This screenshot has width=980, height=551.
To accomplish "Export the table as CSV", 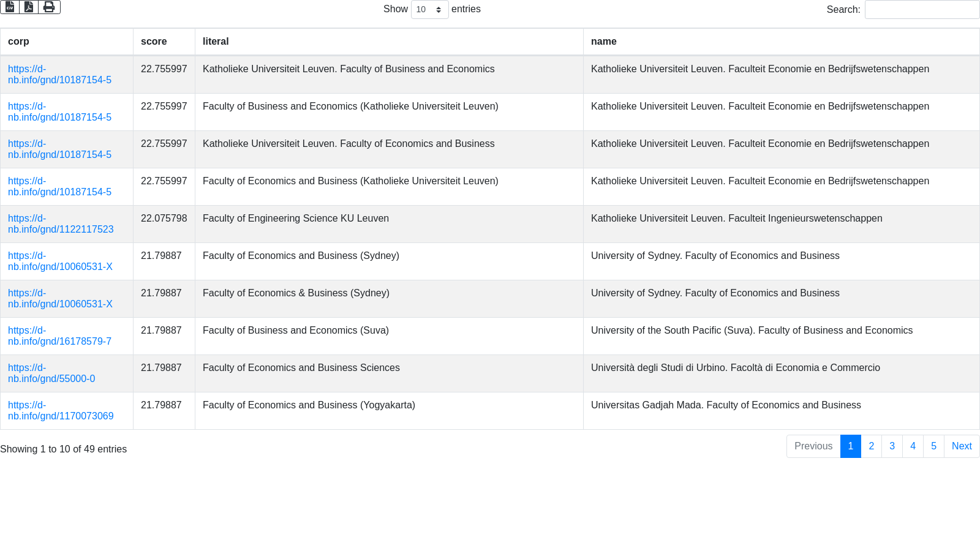I will point(10,7).
